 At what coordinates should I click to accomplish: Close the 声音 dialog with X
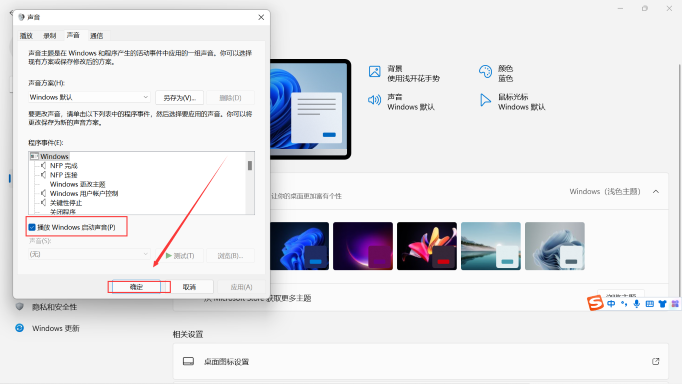point(261,17)
